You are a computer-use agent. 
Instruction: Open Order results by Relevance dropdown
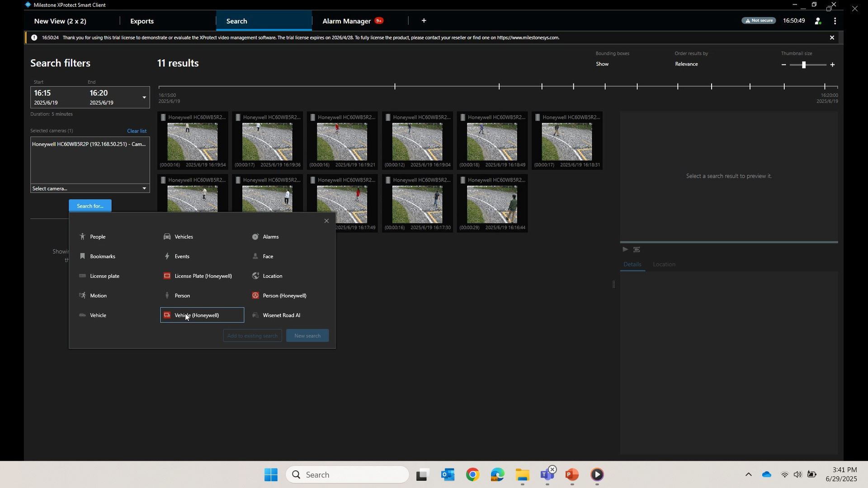[686, 64]
